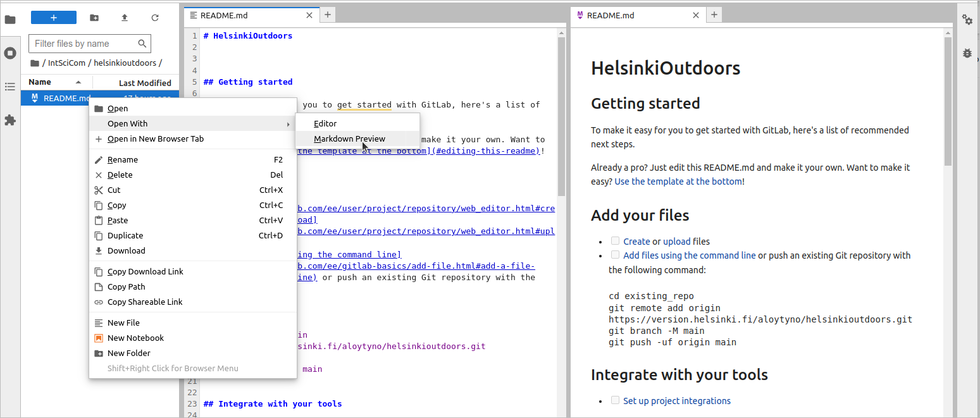Click the blue New Launcher plus button
The width and height of the screenshot is (980, 418).
[54, 18]
